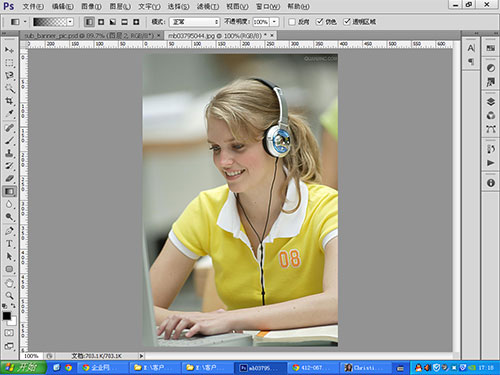Select the Zoom tool in toolbox
Image resolution: width=500 pixels, height=375 pixels.
(x=9, y=296)
